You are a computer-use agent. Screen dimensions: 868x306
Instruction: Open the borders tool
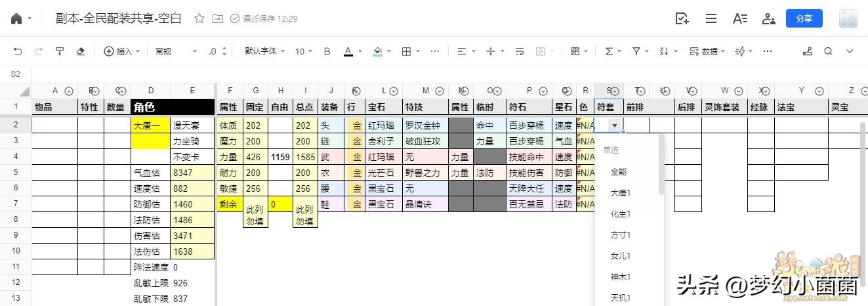[406, 51]
